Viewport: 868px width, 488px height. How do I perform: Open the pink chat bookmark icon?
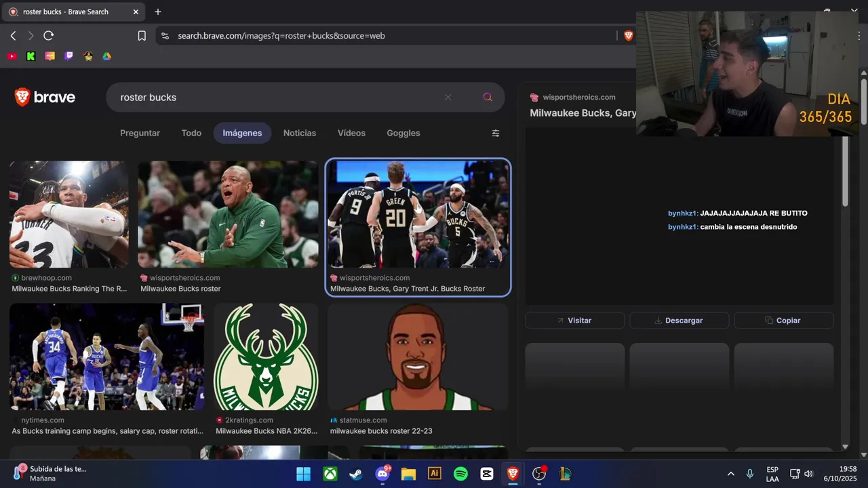(x=50, y=56)
